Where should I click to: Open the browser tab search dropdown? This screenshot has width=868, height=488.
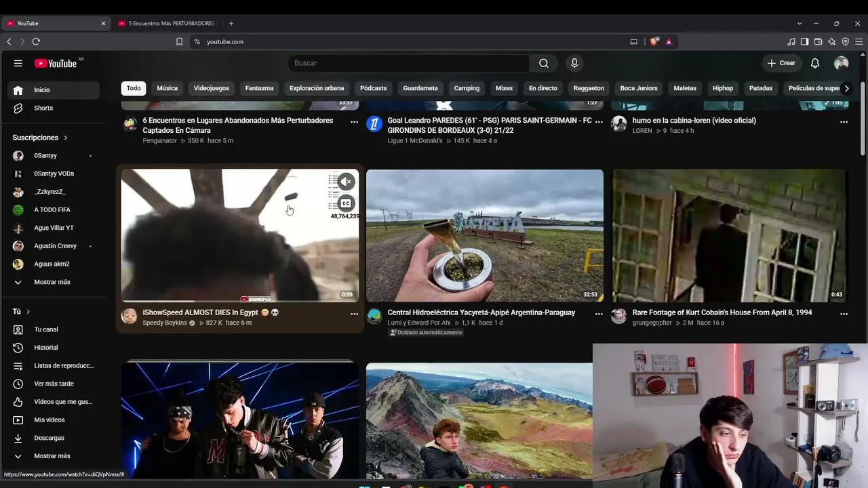pos(800,23)
